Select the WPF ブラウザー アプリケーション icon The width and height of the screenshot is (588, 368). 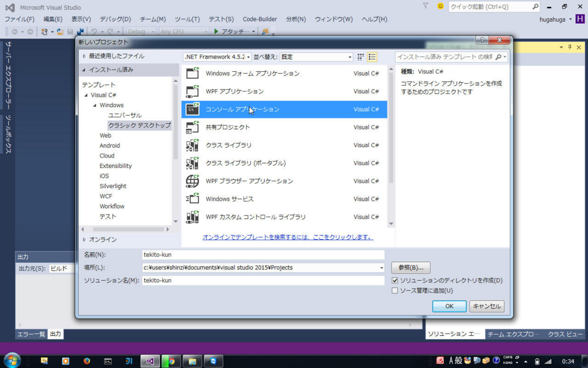[x=192, y=181]
